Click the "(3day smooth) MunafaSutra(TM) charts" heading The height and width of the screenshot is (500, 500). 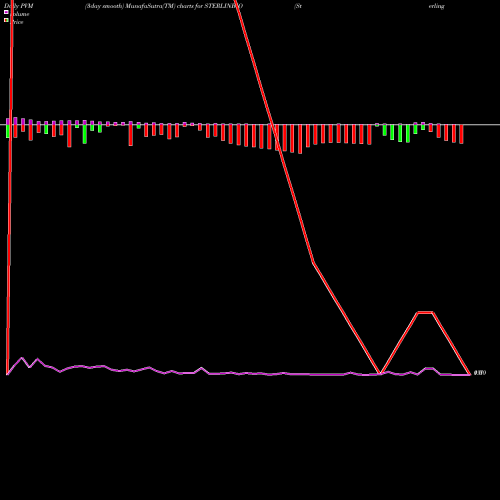click(139, 6)
